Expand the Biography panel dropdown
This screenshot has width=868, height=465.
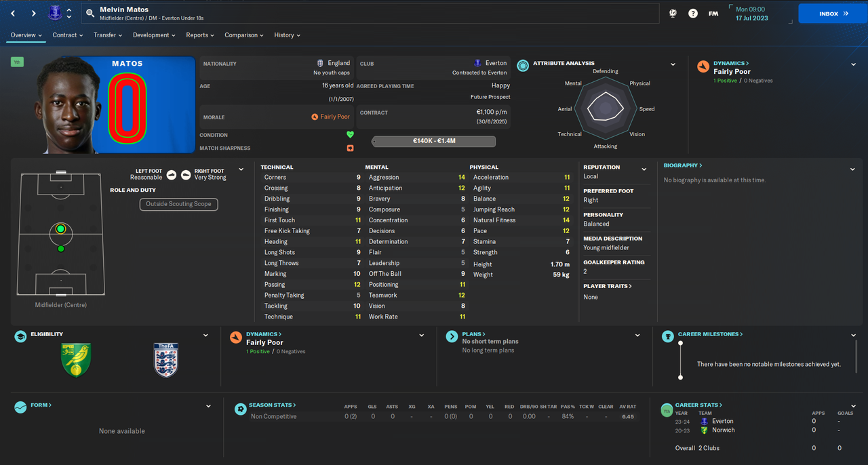click(x=853, y=169)
